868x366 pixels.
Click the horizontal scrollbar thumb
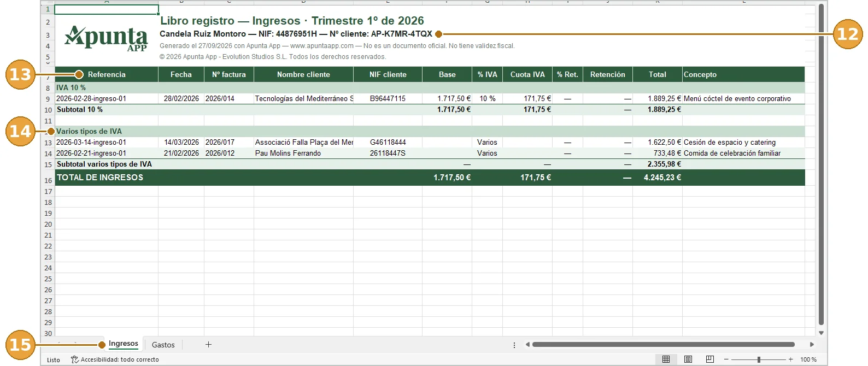click(664, 345)
